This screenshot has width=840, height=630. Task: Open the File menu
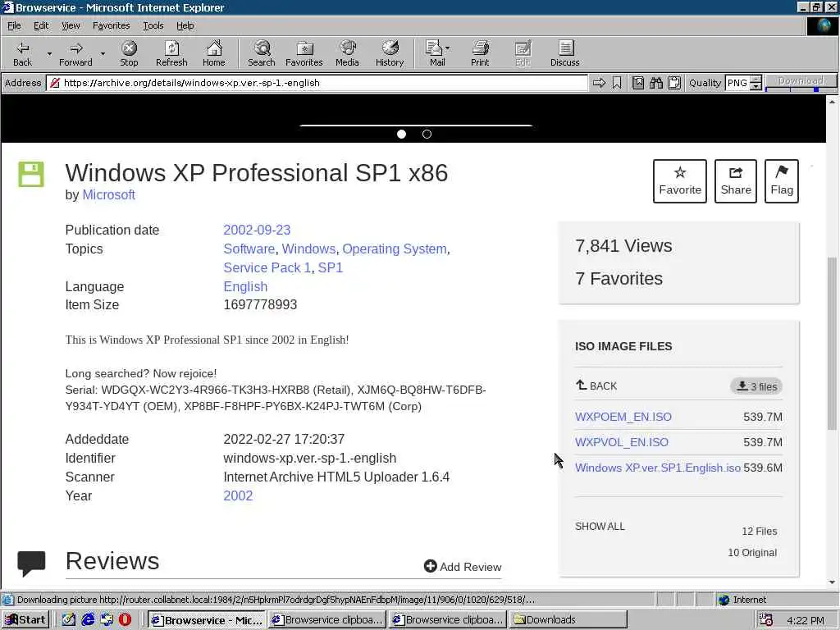pyautogui.click(x=14, y=25)
